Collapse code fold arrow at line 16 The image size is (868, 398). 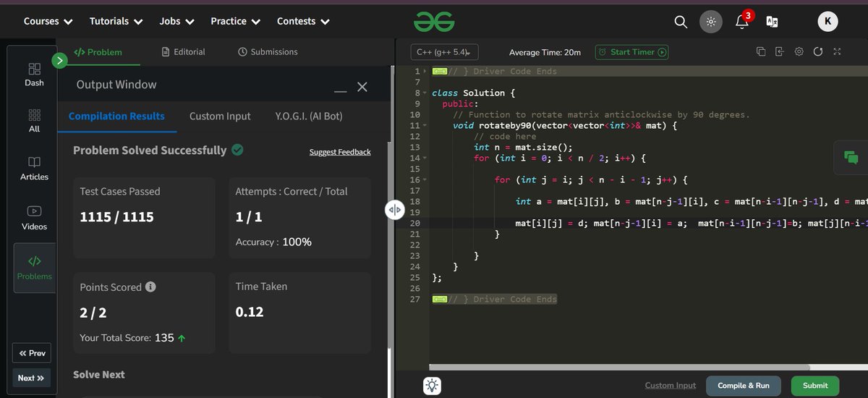click(425, 180)
